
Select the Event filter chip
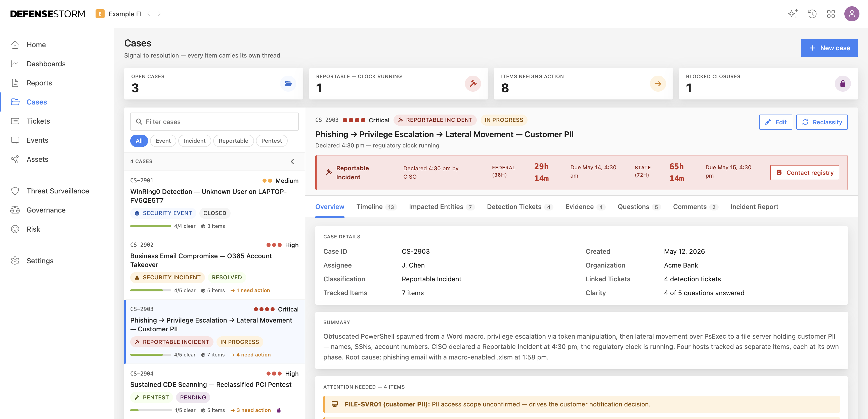[x=163, y=141]
